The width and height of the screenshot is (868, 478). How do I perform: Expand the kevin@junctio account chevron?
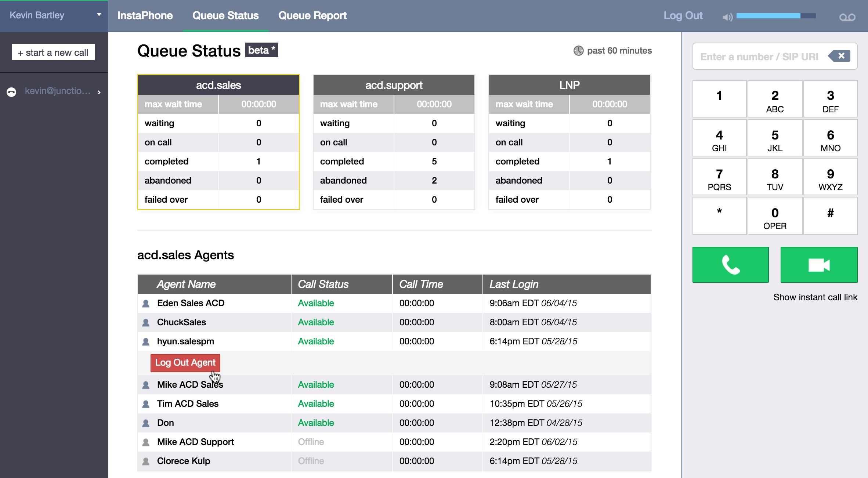(x=99, y=92)
